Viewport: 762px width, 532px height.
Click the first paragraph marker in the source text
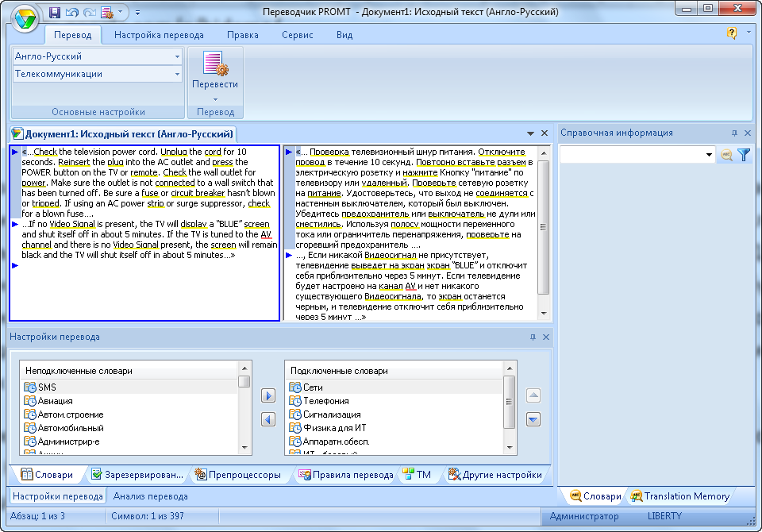pyautogui.click(x=15, y=152)
